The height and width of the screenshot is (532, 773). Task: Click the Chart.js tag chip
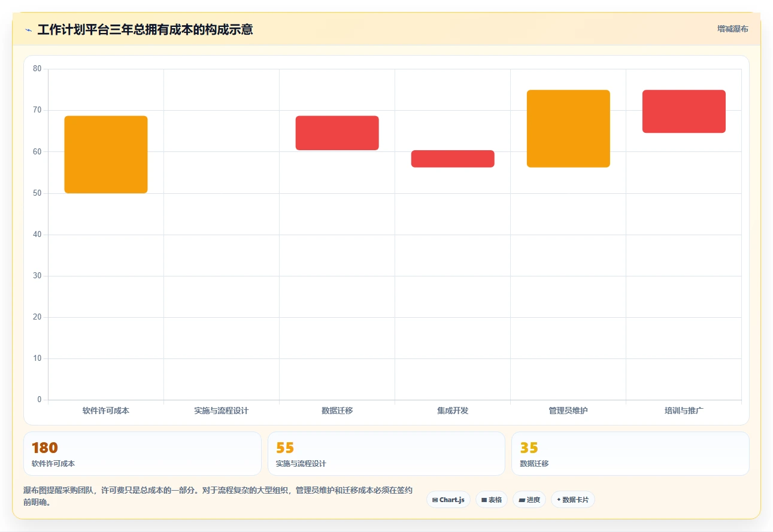click(448, 500)
